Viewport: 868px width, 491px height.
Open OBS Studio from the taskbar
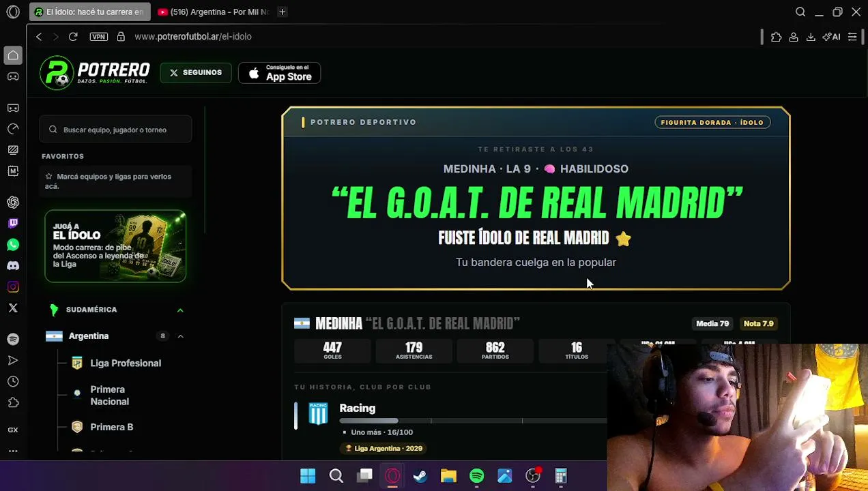(x=533, y=475)
